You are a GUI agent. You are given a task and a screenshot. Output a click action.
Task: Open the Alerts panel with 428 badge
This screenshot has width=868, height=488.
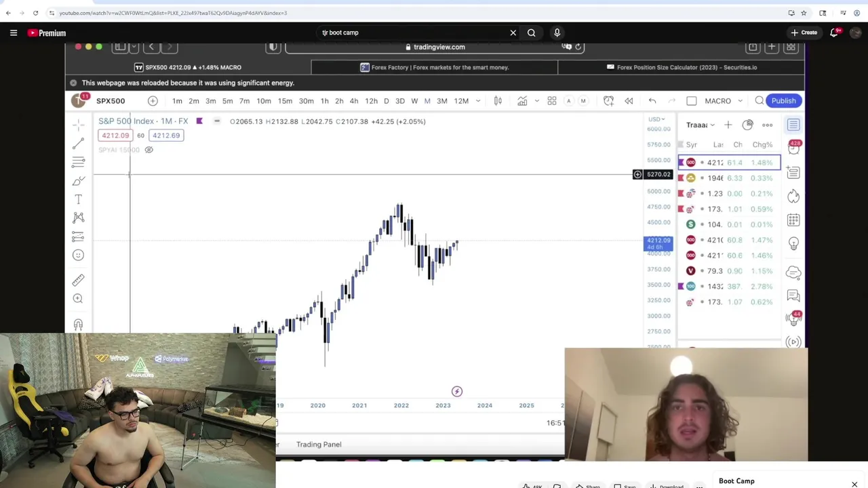coord(793,148)
